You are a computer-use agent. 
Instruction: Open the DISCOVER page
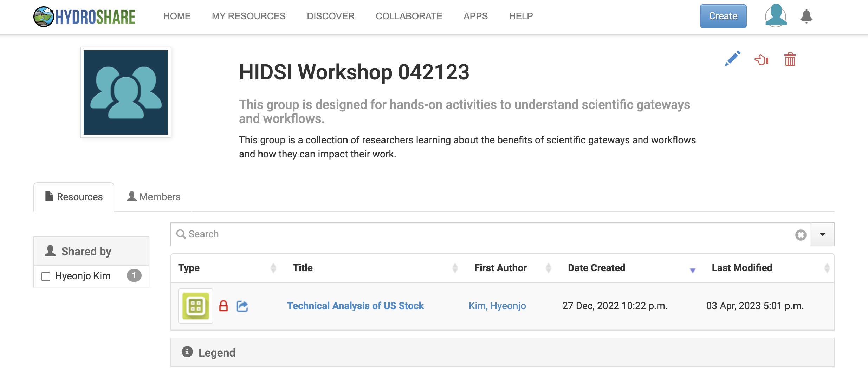pyautogui.click(x=331, y=16)
